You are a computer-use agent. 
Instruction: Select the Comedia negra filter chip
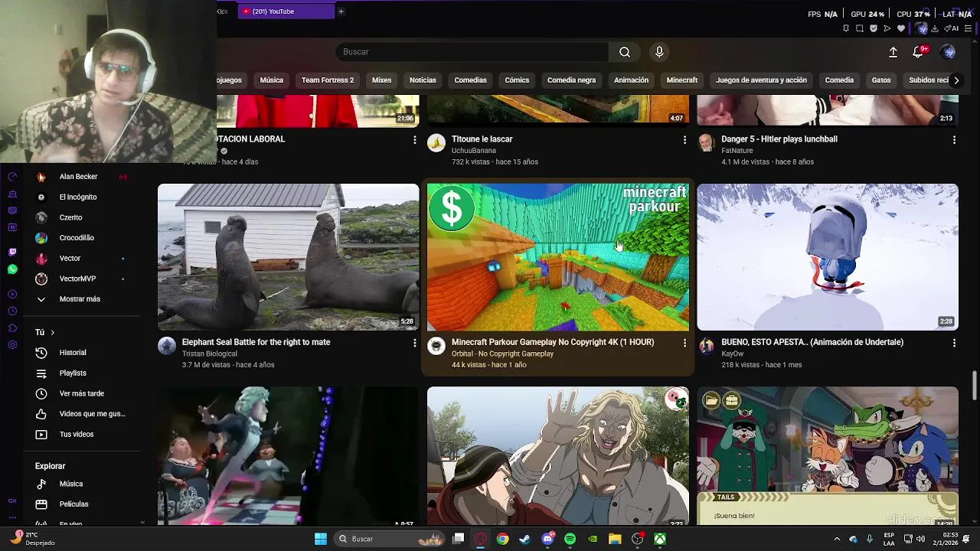[x=571, y=80]
